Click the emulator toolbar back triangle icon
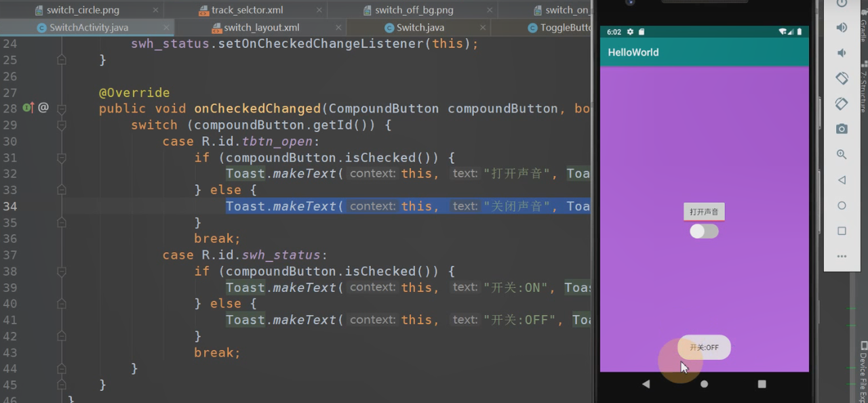This screenshot has width=868, height=403. (x=842, y=180)
